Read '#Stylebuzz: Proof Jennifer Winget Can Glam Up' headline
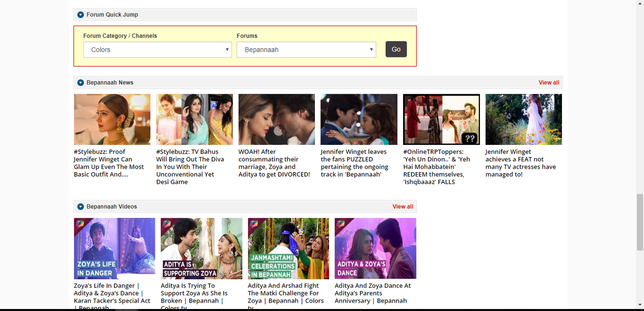Image resolution: width=644 pixels, height=311 pixels. 109,163
